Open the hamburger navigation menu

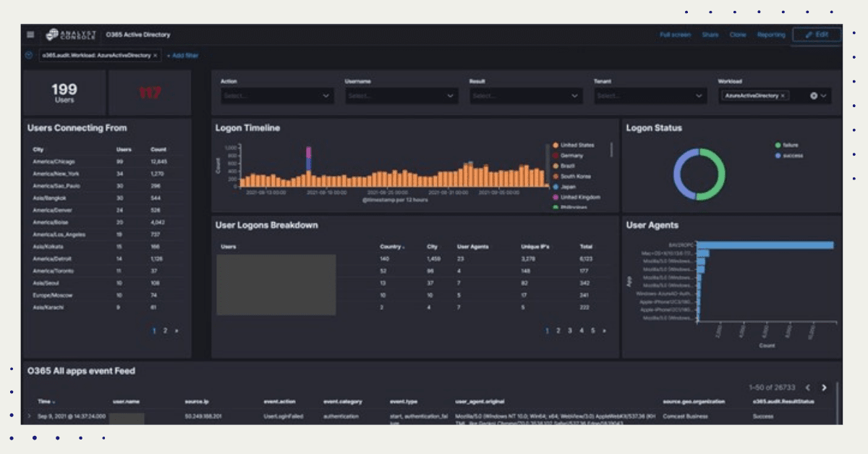click(30, 35)
